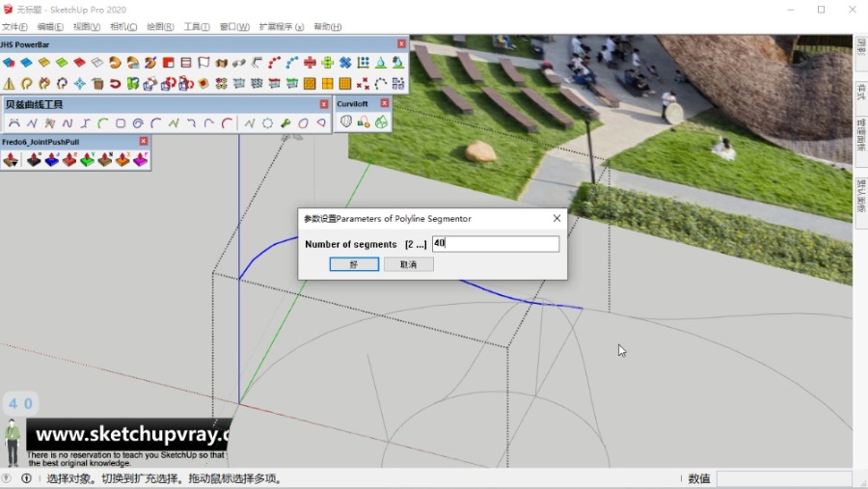
Task: Open the 相机(C) menu
Action: [x=123, y=27]
